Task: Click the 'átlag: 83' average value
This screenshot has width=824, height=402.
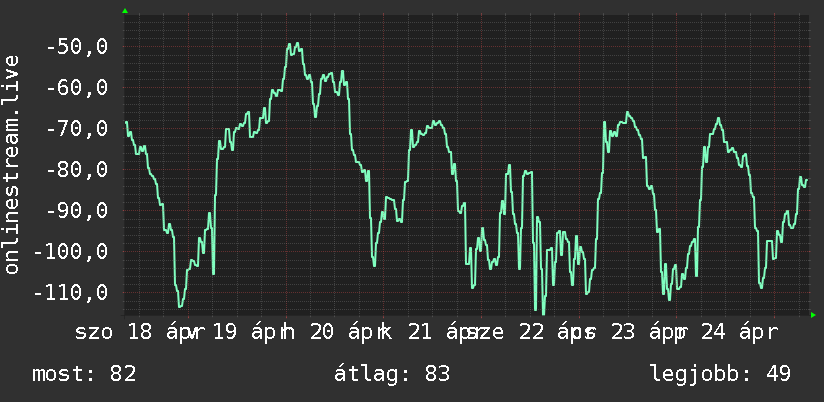Action: tap(392, 374)
